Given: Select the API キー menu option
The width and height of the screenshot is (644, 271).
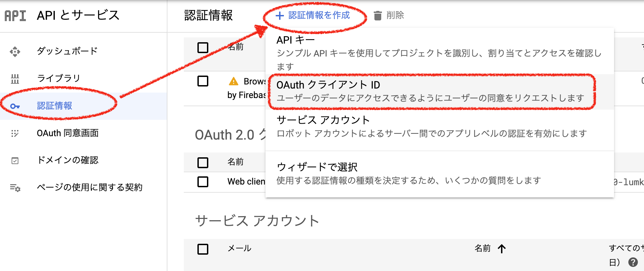Looking at the screenshot, I should pyautogui.click(x=440, y=52).
